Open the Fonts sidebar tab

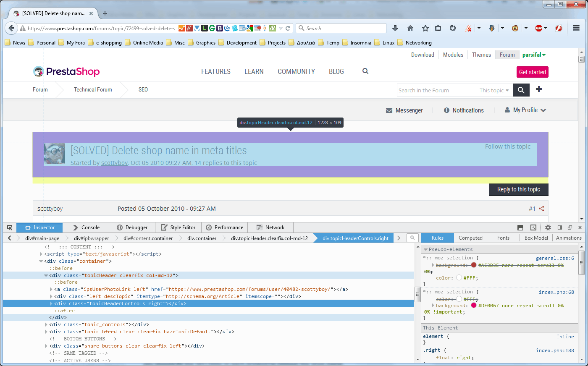point(503,238)
